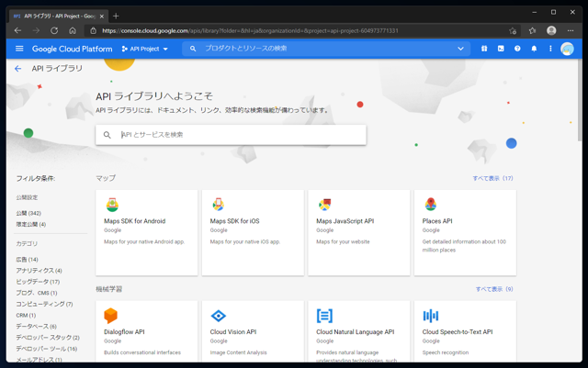
Task: Open the Cloud Speech-to-Text API title
Action: [458, 332]
